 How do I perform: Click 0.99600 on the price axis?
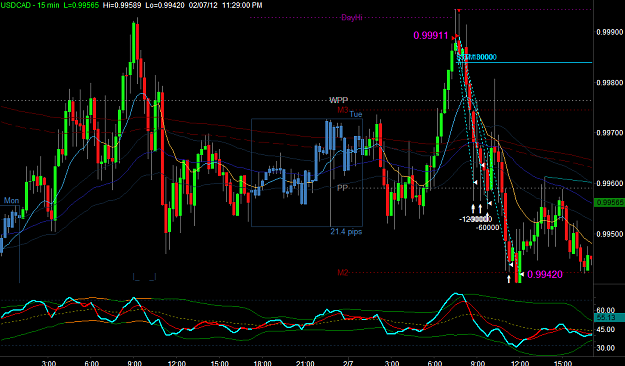(x=609, y=183)
